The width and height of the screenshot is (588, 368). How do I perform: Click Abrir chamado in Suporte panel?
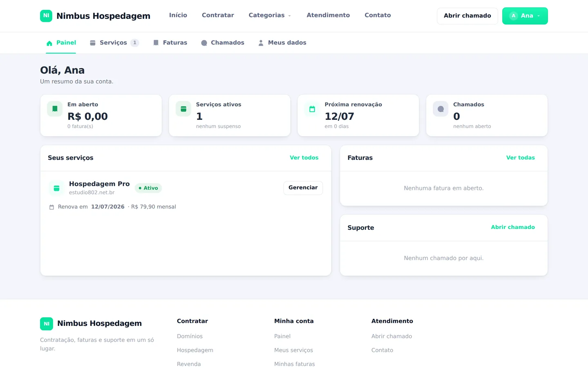click(x=513, y=227)
